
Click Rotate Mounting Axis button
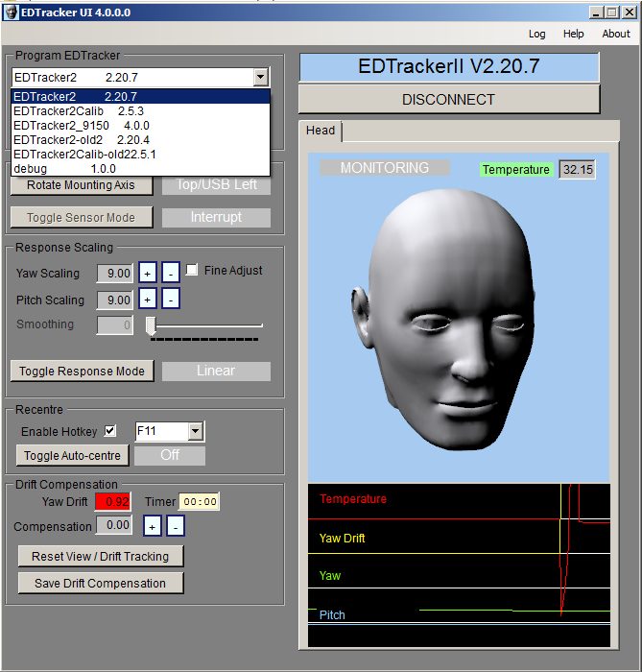pyautogui.click(x=82, y=185)
